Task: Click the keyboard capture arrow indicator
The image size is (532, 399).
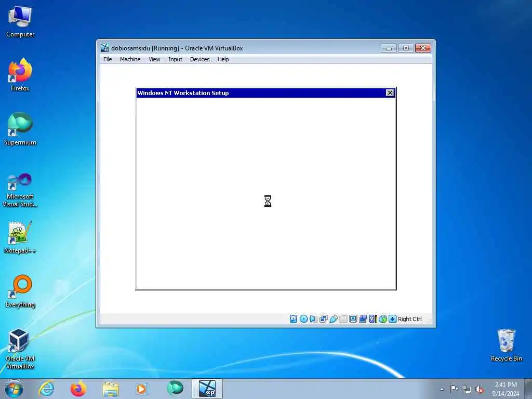Action: click(393, 319)
